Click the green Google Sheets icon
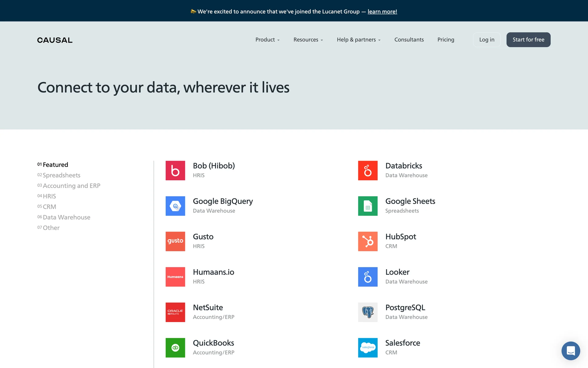Image resolution: width=588 pixels, height=368 pixels. click(x=367, y=206)
